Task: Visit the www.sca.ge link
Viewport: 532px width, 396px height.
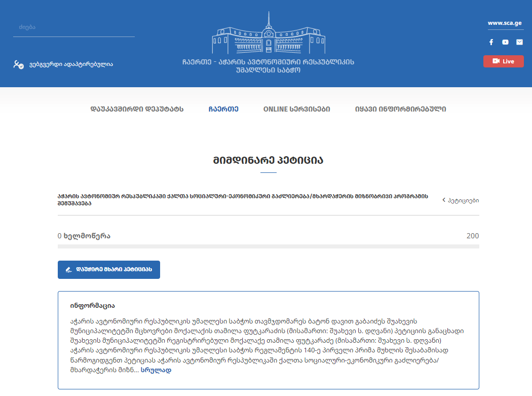Action: coord(505,23)
